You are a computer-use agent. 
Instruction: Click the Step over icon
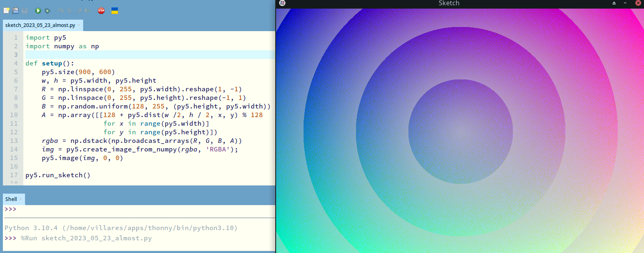(x=61, y=11)
